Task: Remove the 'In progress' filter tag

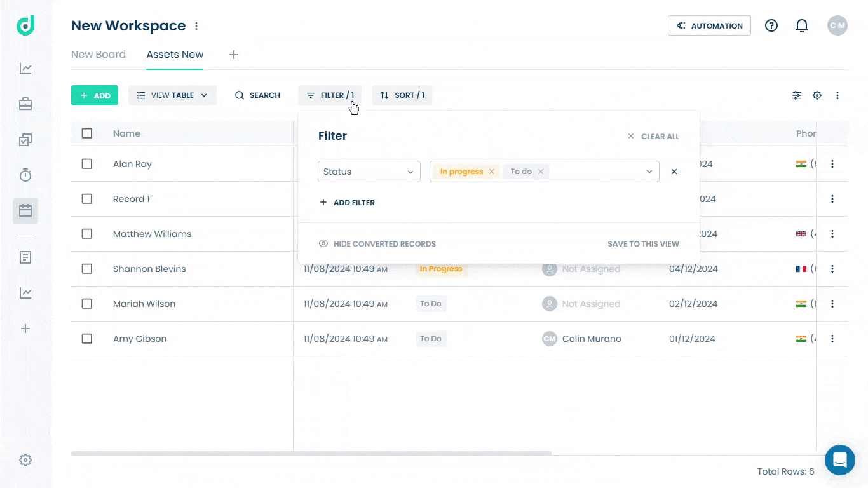Action: (492, 172)
